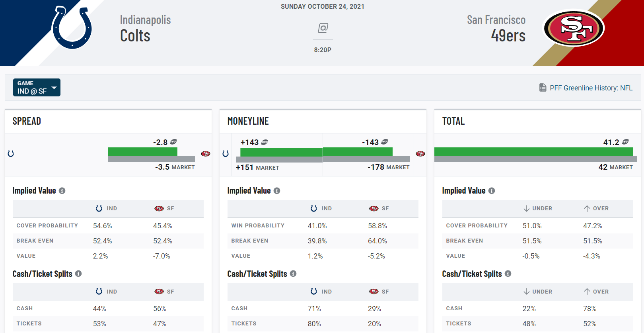Image resolution: width=644 pixels, height=333 pixels.
Task: Click the green total 41.2 bar
Action: (533, 152)
